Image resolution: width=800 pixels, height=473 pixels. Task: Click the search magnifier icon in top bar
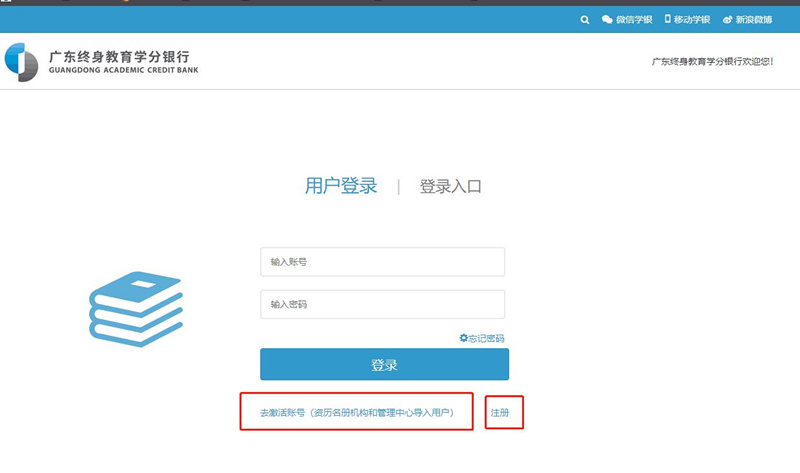(585, 19)
